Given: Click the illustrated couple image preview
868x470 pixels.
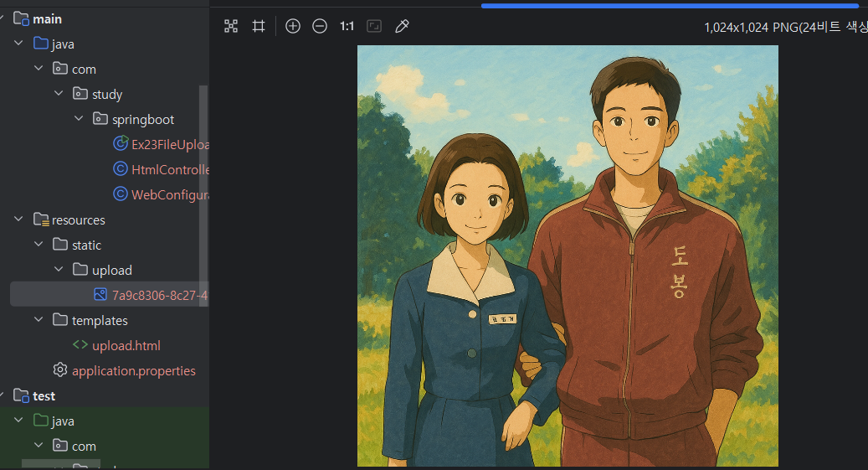Looking at the screenshot, I should (568, 256).
